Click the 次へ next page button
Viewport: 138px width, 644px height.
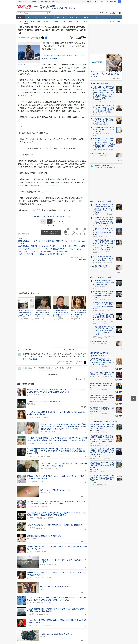tap(60, 221)
